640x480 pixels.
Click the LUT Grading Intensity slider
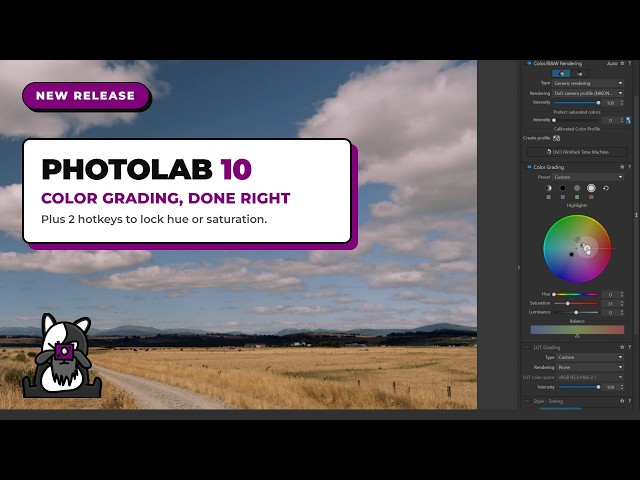click(x=578, y=387)
